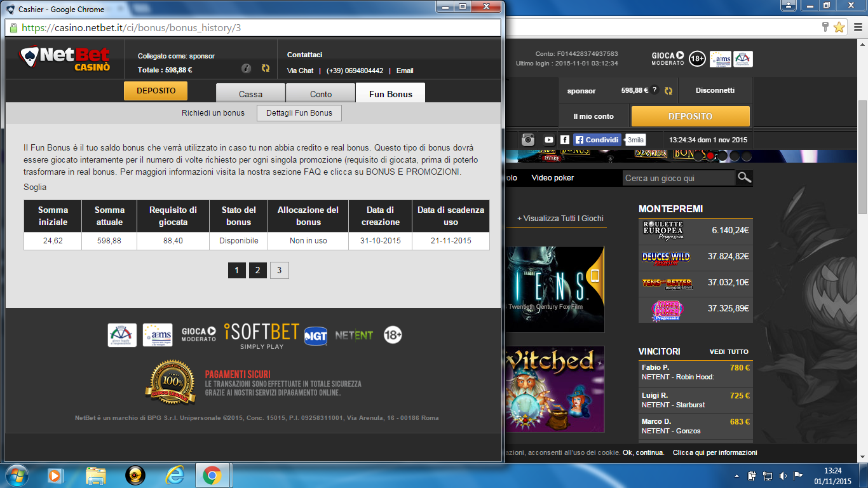Image resolution: width=868 pixels, height=488 pixels.
Task: Click VEDI TUTTO in Vincitori
Action: point(729,351)
